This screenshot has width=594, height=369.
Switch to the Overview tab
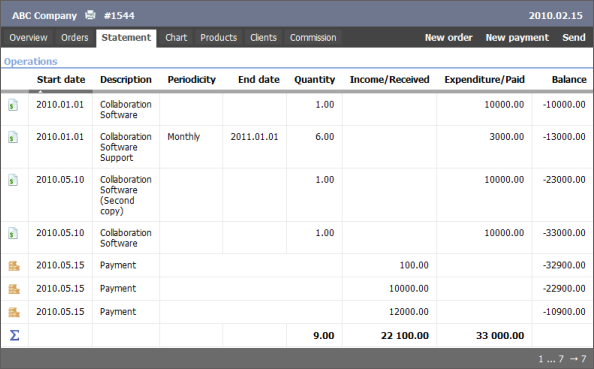pos(28,38)
